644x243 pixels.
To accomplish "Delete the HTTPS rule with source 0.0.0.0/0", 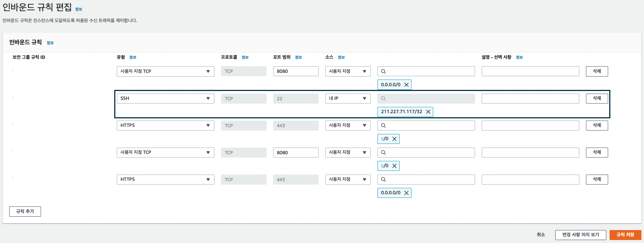I will pyautogui.click(x=597, y=179).
